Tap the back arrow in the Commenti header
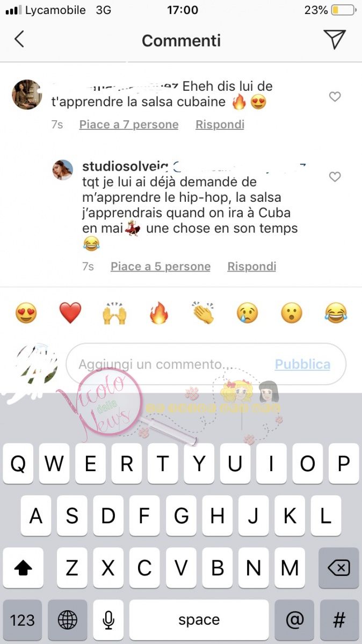Image resolution: width=362 pixels, height=644 pixels. coord(19,39)
